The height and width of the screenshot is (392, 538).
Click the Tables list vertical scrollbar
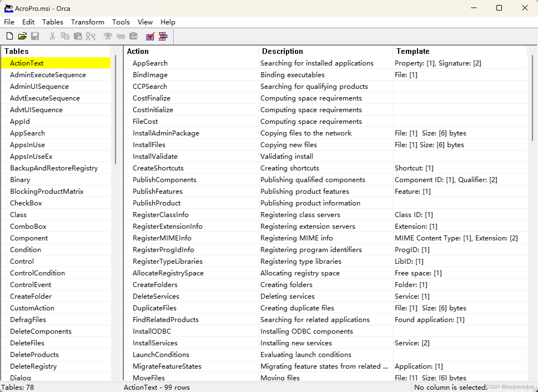pyautogui.click(x=115, y=110)
